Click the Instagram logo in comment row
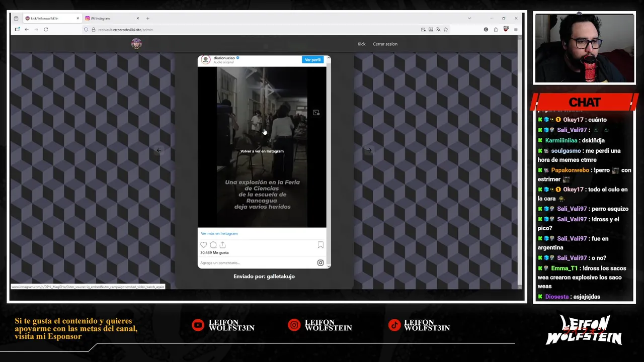Image resolution: width=644 pixels, height=362 pixels. click(320, 262)
